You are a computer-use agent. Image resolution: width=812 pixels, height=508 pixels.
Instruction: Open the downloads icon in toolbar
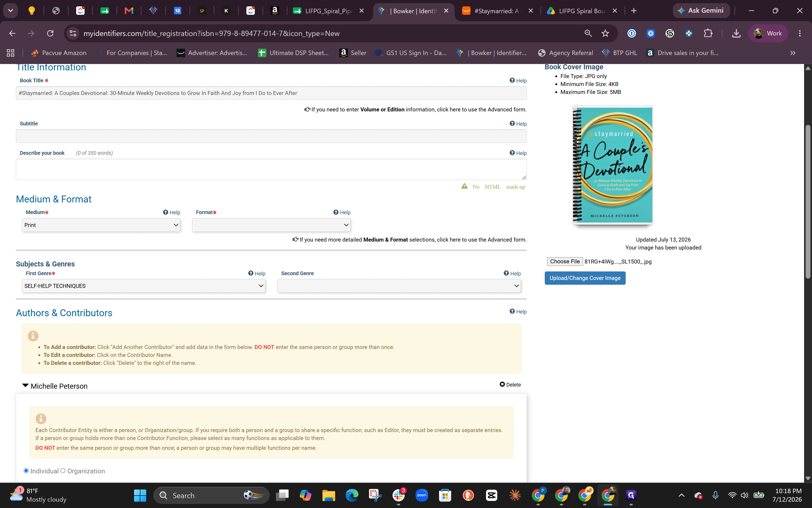[736, 33]
